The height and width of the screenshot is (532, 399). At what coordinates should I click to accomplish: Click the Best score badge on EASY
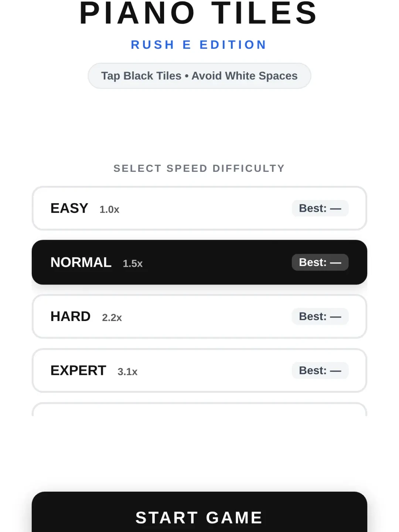pos(320,208)
